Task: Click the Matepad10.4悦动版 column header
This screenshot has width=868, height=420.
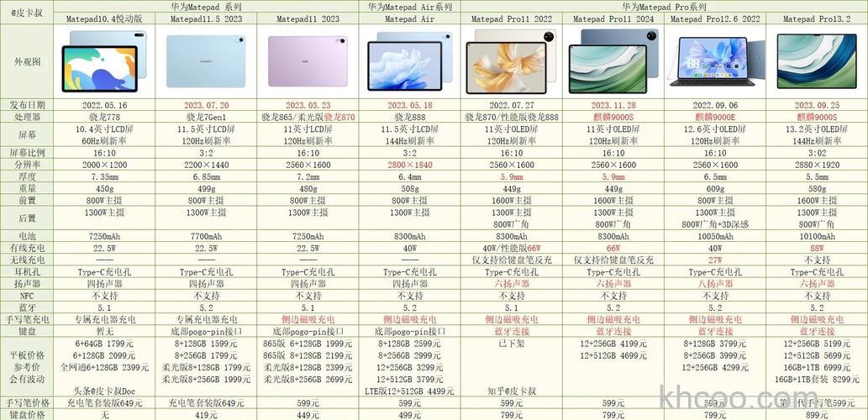Action: click(x=104, y=18)
